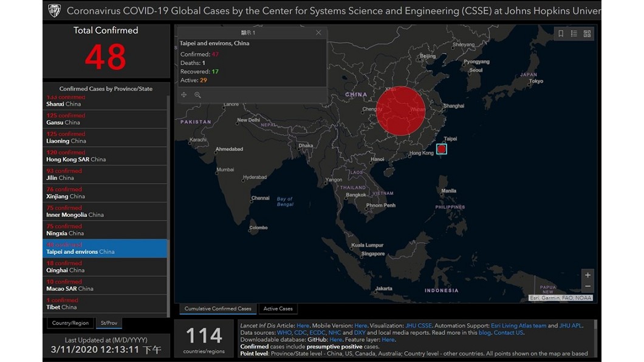Viewport: 644px width, 362px height.
Task: Click the Manila label on the map
Action: (x=448, y=191)
